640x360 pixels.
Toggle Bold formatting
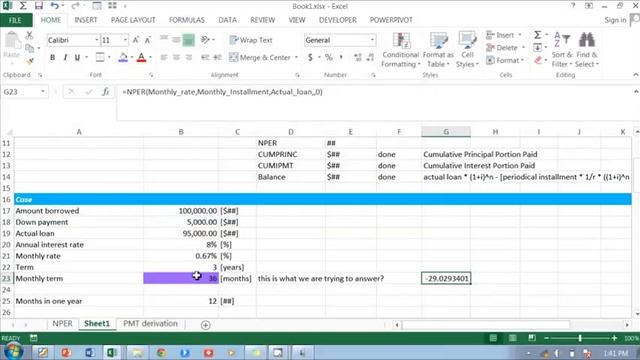[x=52, y=58]
